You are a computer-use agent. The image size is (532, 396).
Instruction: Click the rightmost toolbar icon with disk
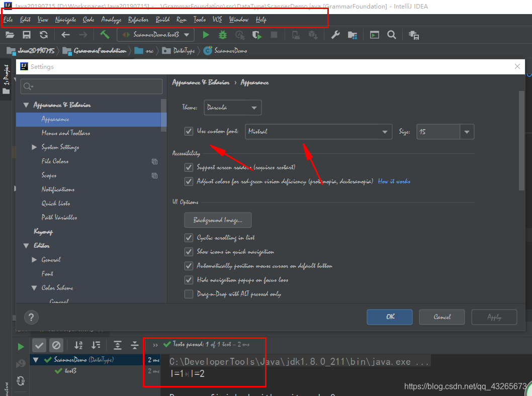pyautogui.click(x=414, y=35)
